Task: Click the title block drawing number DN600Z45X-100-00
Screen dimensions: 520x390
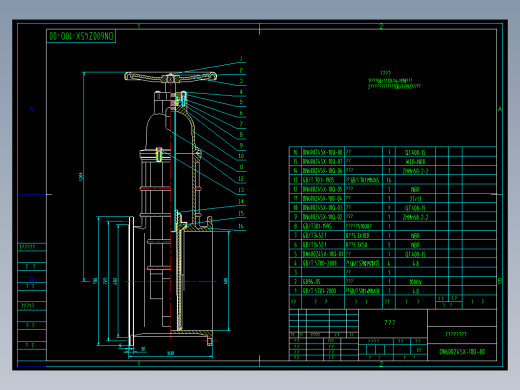Action: [x=462, y=352]
